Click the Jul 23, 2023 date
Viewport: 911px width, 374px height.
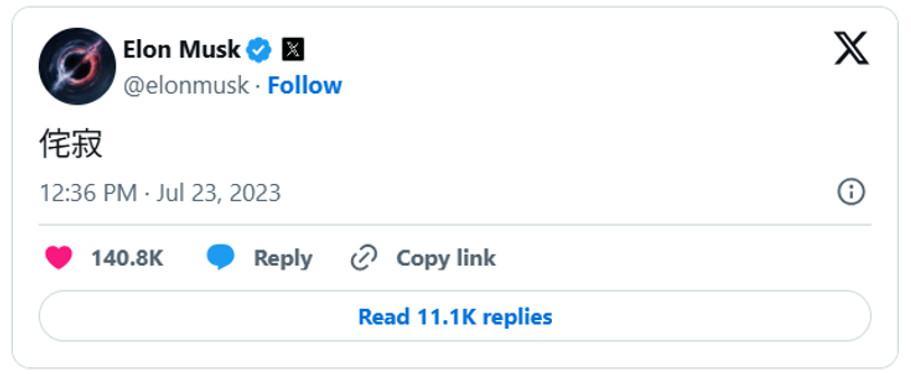[x=218, y=193]
